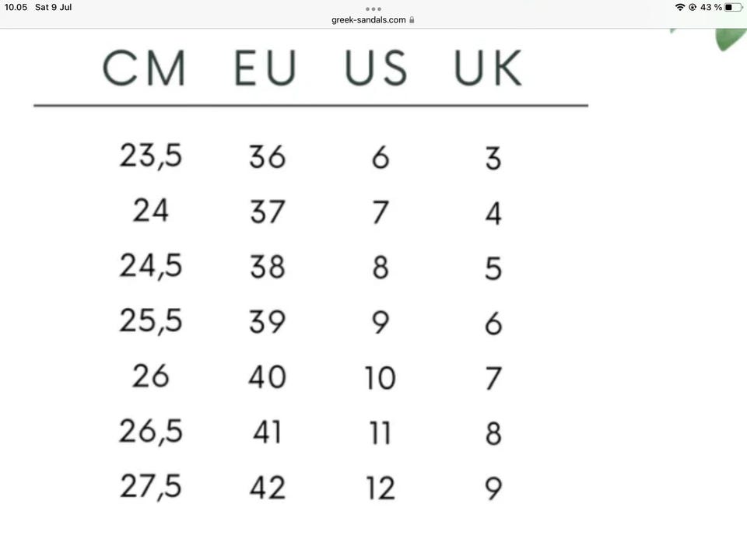
Task: Tap the 23,5 centimeter value
Action: tap(150, 156)
